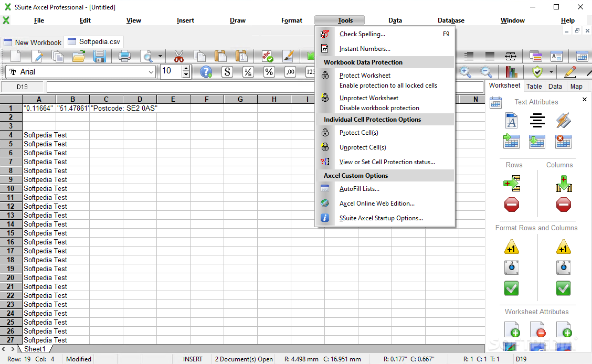This screenshot has width=592, height=364.
Task: Open Axcel Online Web Edition entry
Action: coord(385,204)
